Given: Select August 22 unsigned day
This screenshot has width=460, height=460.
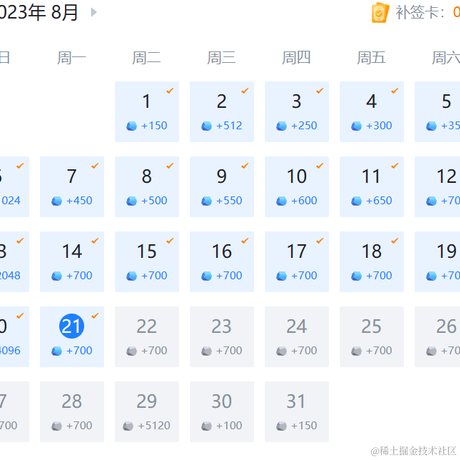Looking at the screenshot, I should click(147, 337).
